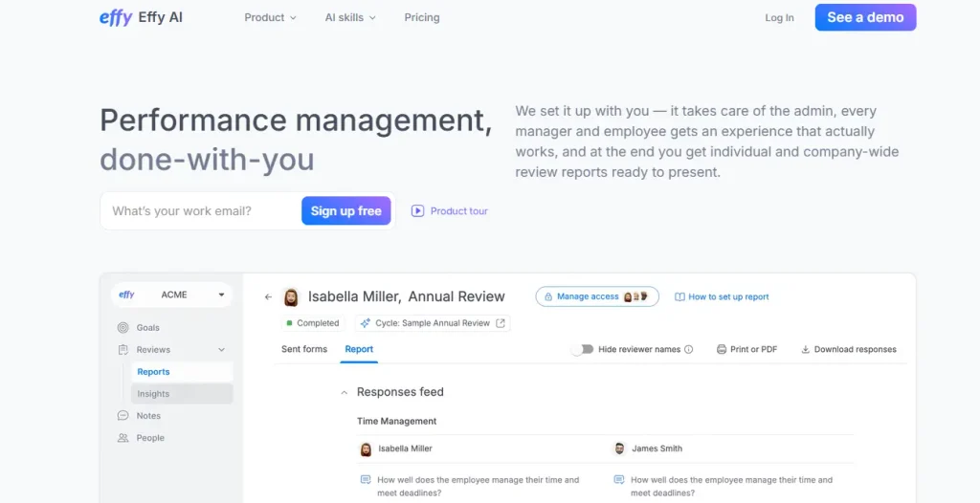Toggle Hide reviewer names switch
Viewport: 980px width, 503px height.
click(x=582, y=349)
